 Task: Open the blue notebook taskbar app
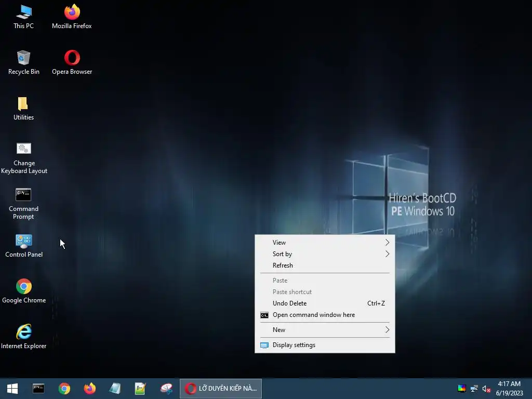pos(115,389)
